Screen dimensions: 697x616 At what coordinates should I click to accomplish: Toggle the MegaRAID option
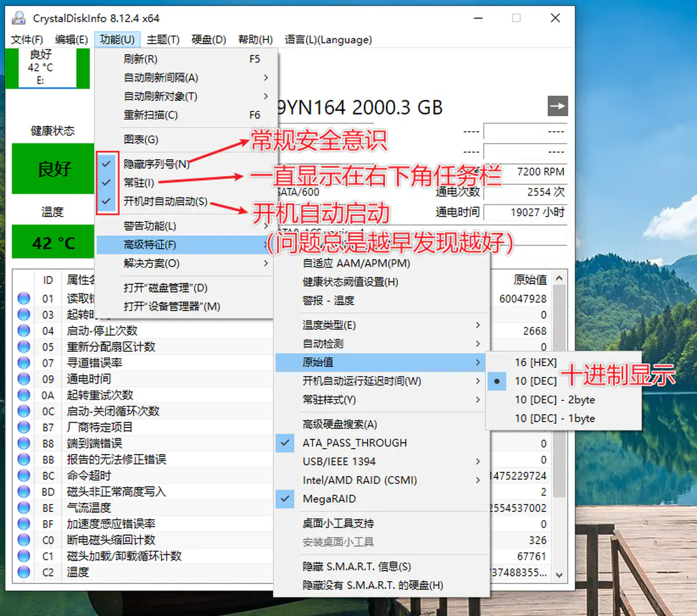382,499
